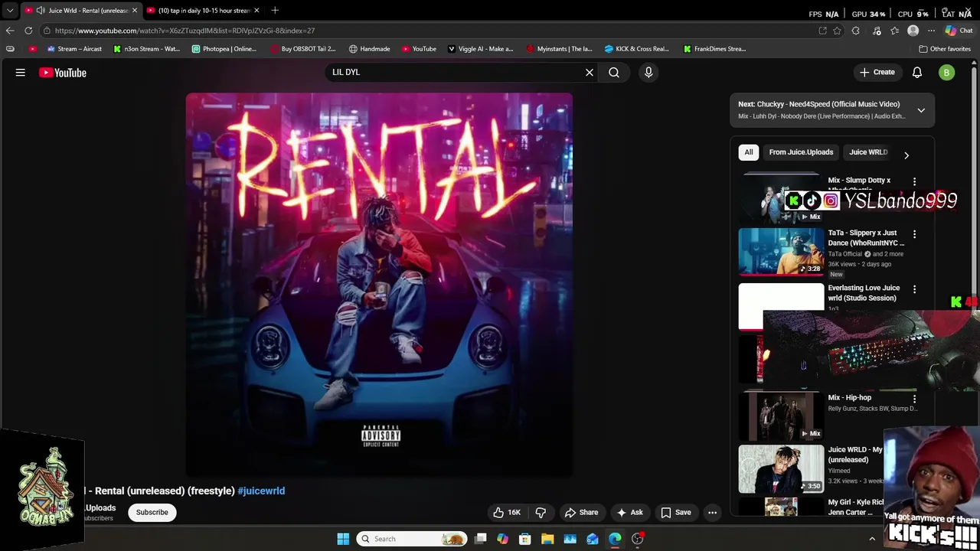Open the tab actions dropdown
This screenshot has height=551, width=980.
pyautogui.click(x=9, y=10)
